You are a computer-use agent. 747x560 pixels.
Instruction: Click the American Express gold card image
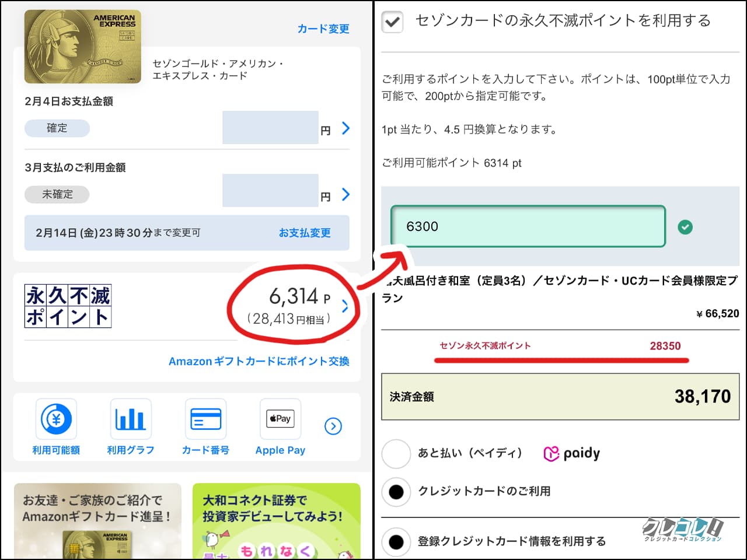tap(82, 47)
